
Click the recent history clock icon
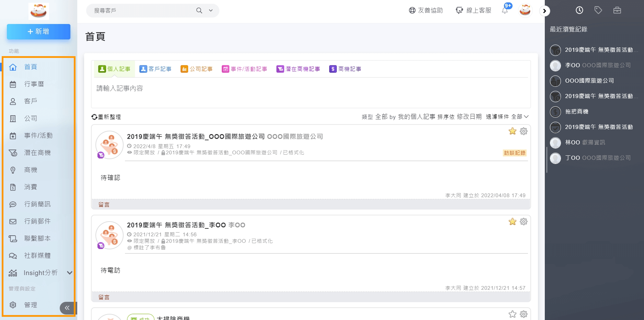click(579, 10)
